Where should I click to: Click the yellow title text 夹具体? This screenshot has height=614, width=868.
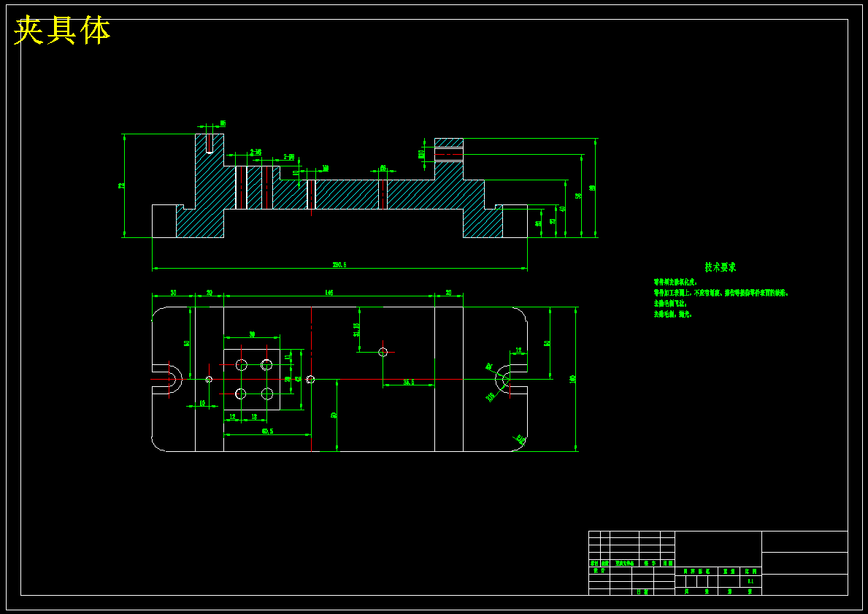[x=62, y=31]
